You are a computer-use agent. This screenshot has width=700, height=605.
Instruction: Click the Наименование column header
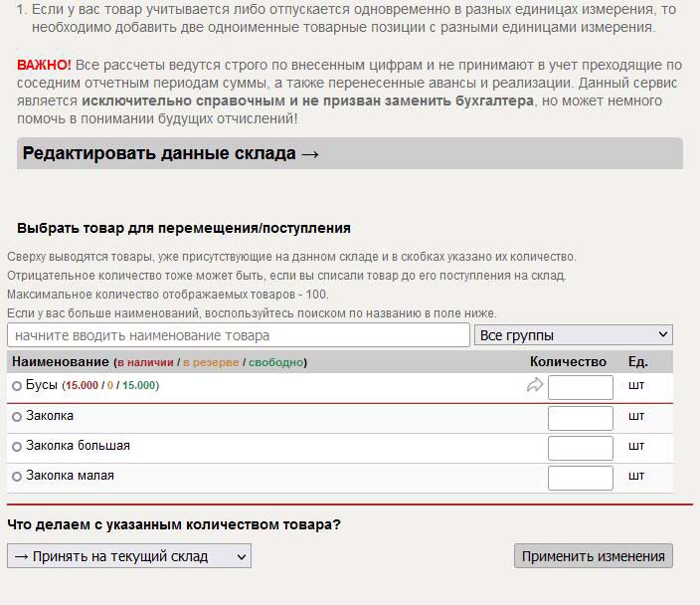click(61, 362)
